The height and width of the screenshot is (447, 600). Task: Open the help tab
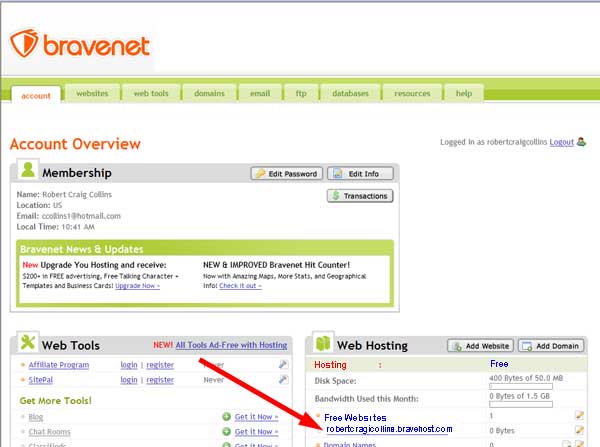pyautogui.click(x=464, y=93)
